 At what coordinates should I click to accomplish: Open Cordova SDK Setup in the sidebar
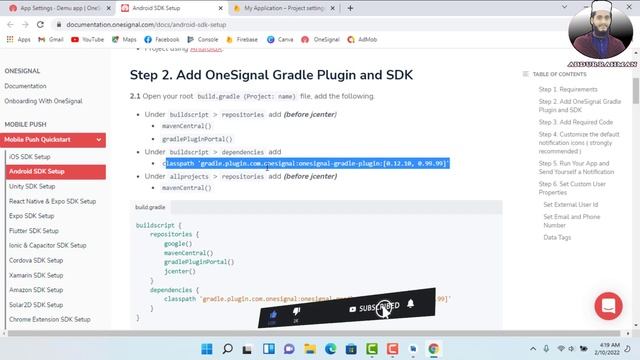(x=36, y=260)
